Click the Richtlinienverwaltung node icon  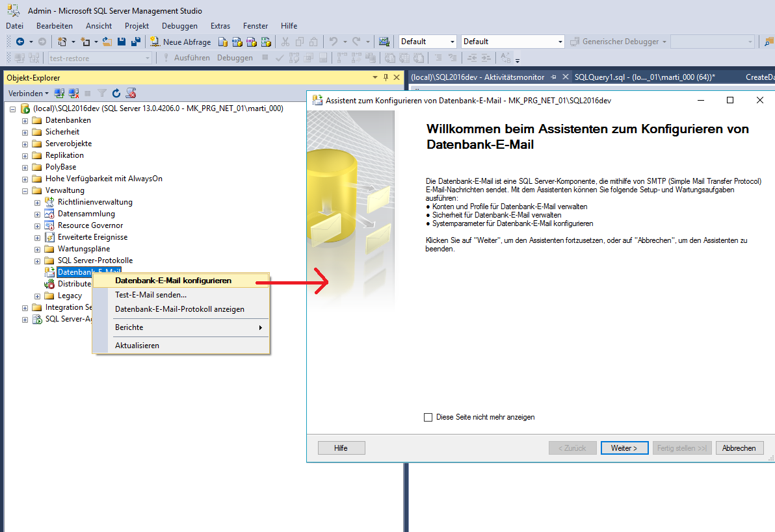[x=49, y=202]
